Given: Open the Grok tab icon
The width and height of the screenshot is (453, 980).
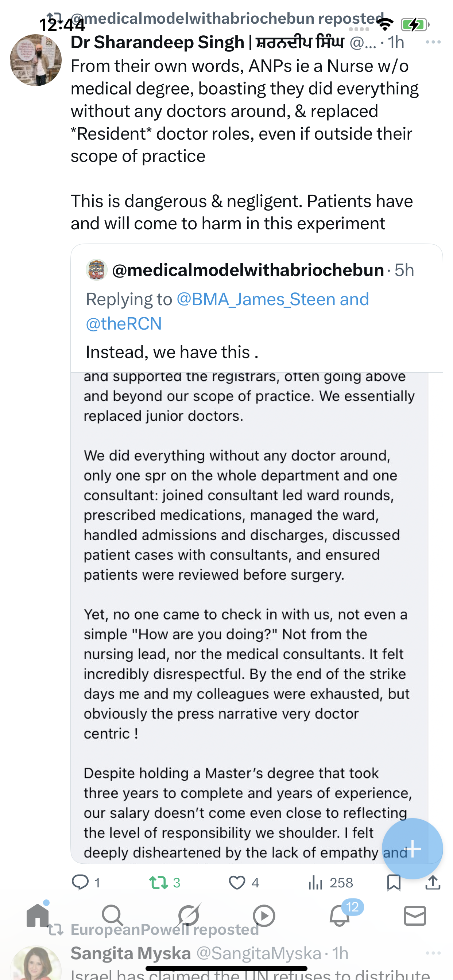Looking at the screenshot, I should [x=189, y=916].
